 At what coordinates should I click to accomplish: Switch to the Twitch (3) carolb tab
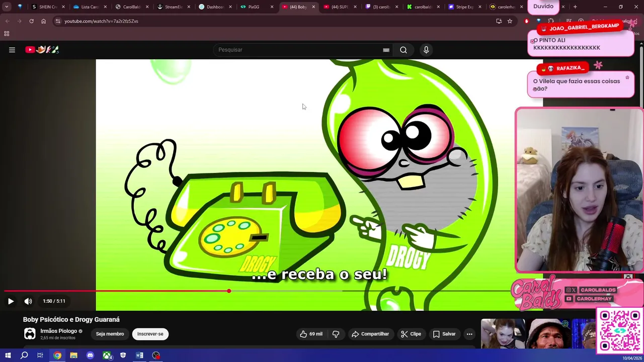point(381,7)
